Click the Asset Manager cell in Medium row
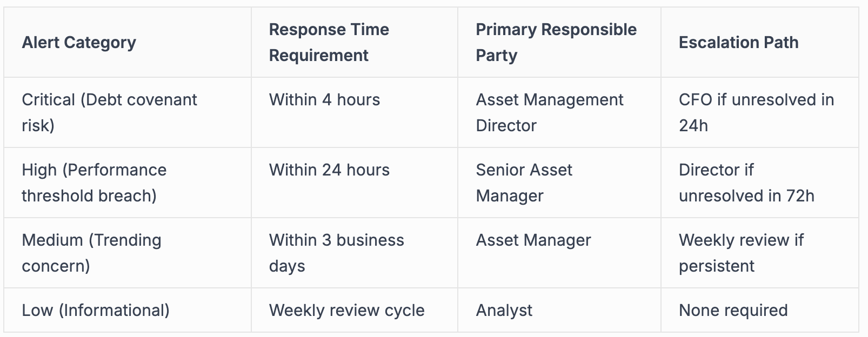This screenshot has height=337, width=868. click(x=533, y=240)
